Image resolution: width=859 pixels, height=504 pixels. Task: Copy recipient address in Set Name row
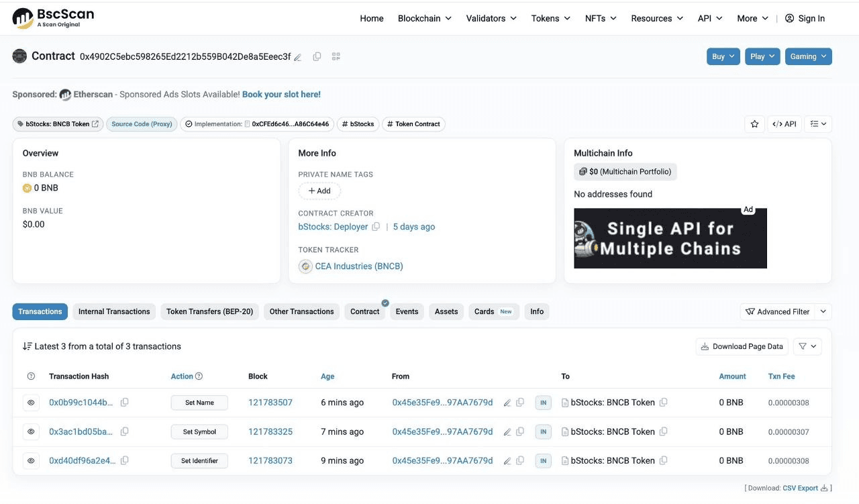pos(663,403)
